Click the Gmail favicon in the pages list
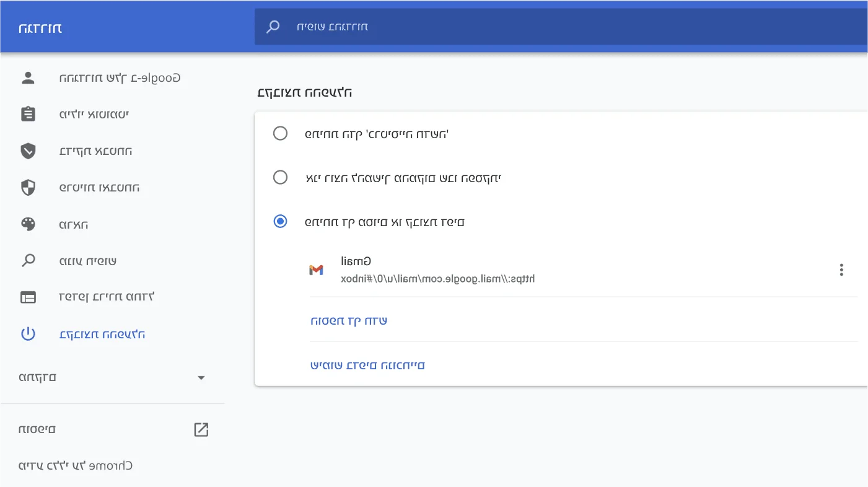868x487 pixels. tap(317, 270)
